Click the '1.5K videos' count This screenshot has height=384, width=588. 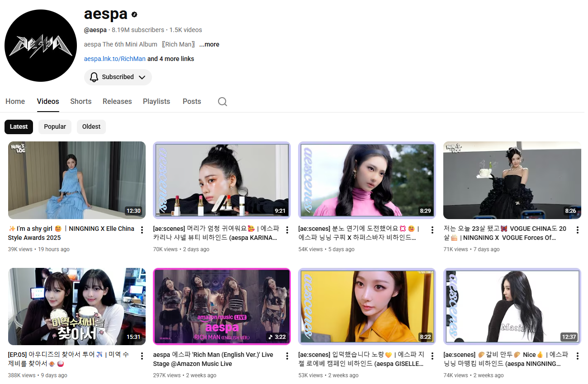point(185,30)
